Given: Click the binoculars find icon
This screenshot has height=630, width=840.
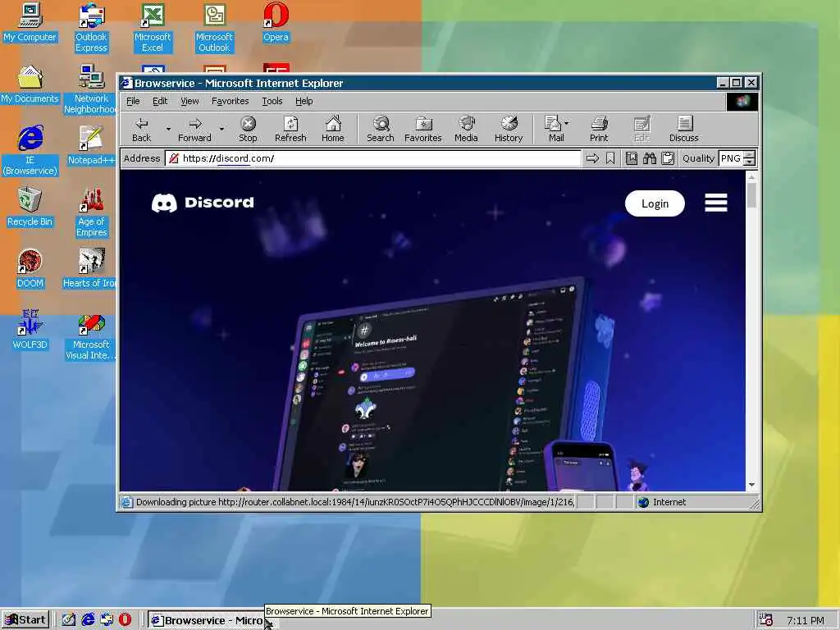Looking at the screenshot, I should click(x=650, y=158).
